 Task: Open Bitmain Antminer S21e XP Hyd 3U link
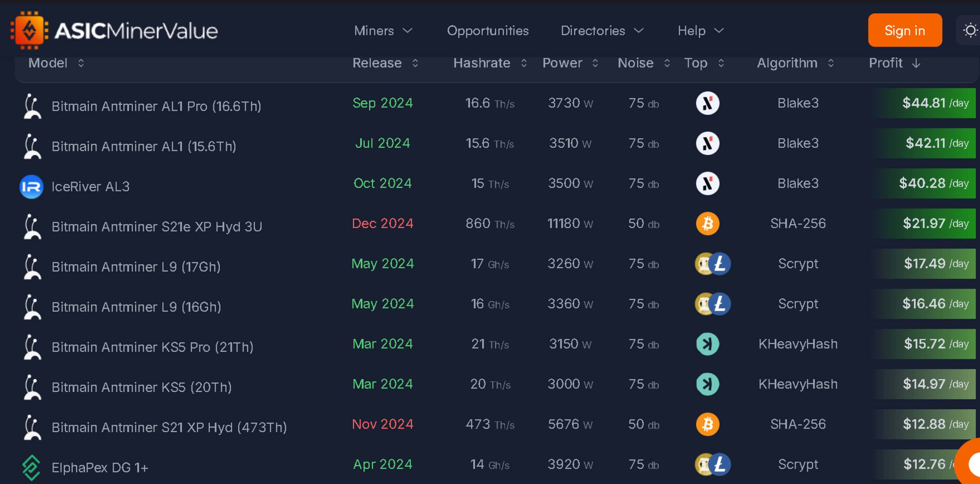(157, 227)
